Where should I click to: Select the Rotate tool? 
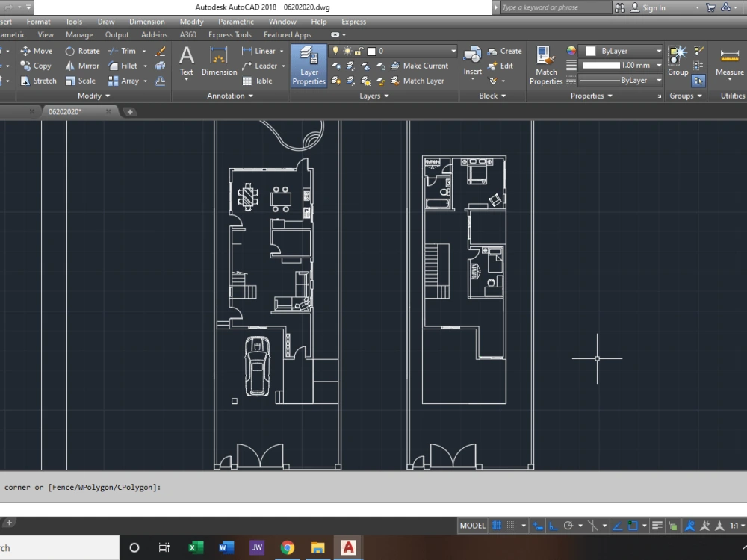(x=82, y=51)
